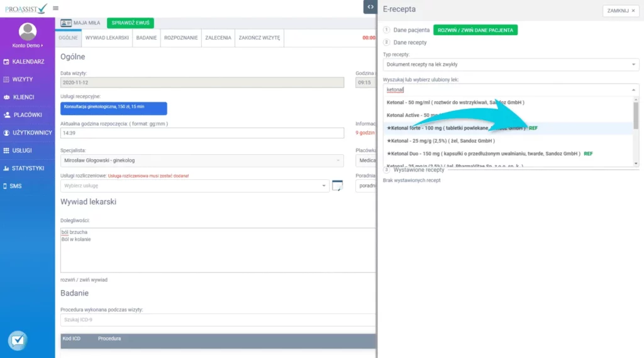
Task: Click the drug list scrollbar thumb
Action: (x=635, y=115)
